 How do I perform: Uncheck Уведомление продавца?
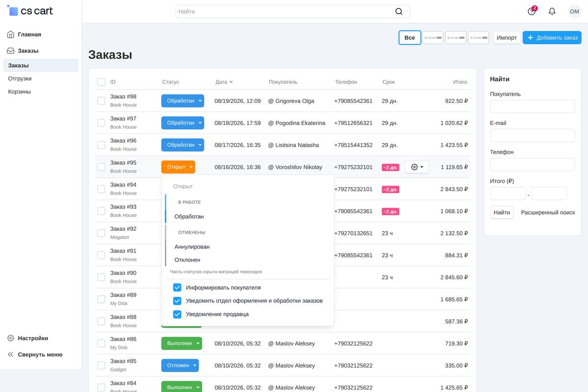pos(177,314)
